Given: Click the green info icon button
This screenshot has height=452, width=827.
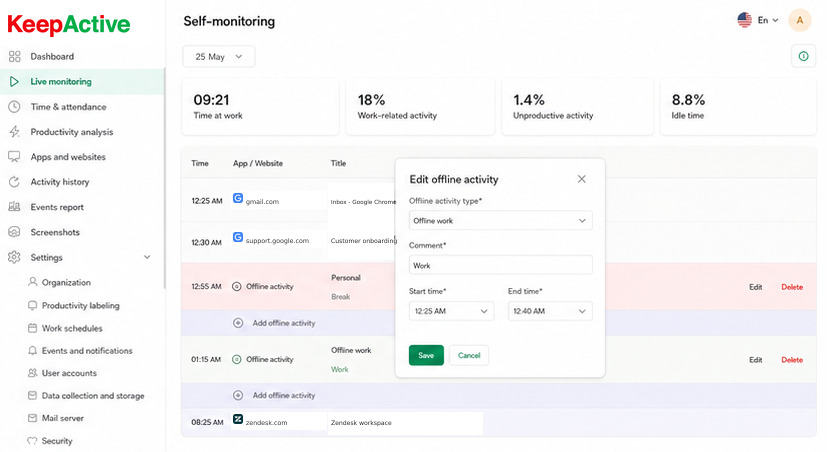Looking at the screenshot, I should point(803,56).
